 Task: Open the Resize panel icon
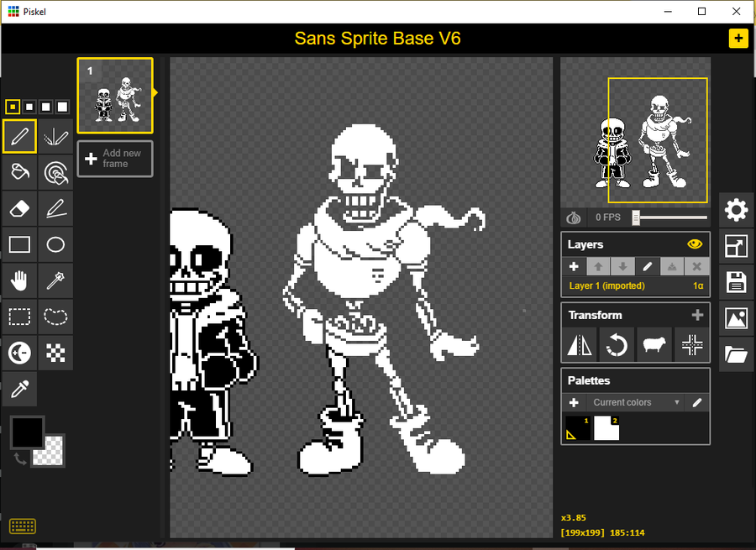pyautogui.click(x=736, y=246)
